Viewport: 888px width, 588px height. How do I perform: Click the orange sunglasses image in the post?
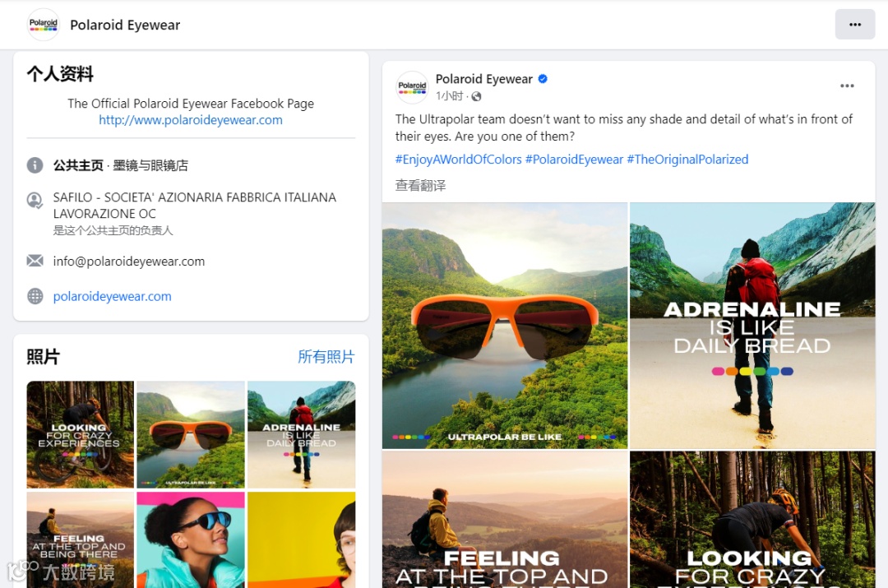pos(503,325)
